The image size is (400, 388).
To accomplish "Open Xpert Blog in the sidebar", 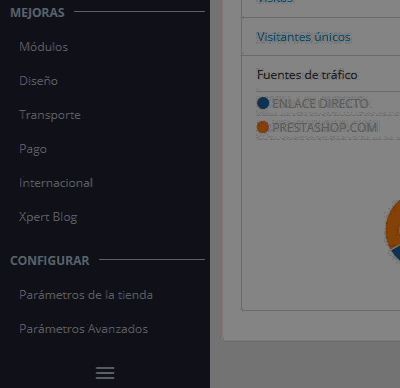I will pos(48,217).
